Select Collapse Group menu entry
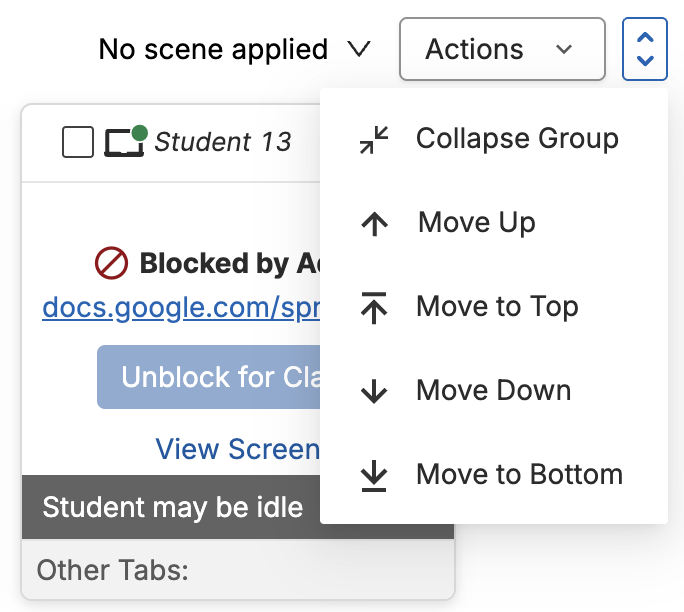Viewport: 684px width, 612px height. point(494,139)
